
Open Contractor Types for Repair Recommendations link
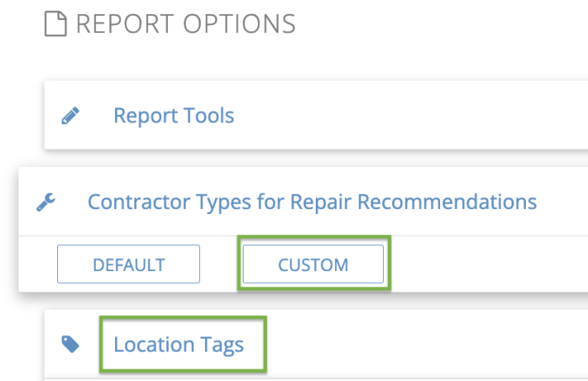pyautogui.click(x=312, y=202)
